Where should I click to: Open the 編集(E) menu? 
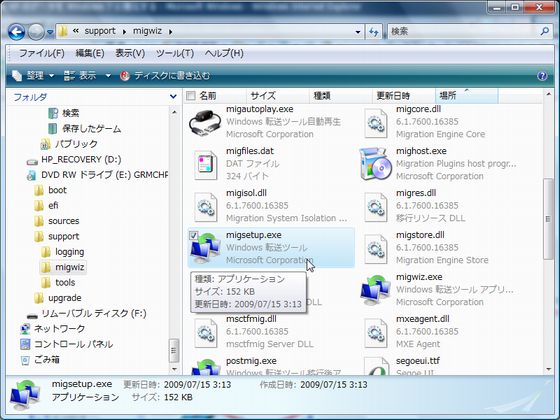[x=90, y=54]
